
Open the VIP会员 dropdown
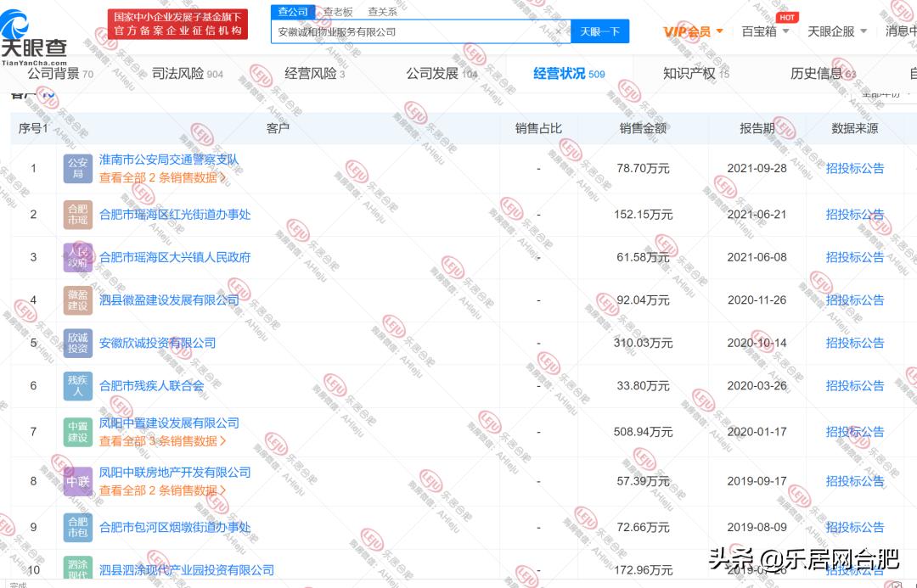(689, 31)
